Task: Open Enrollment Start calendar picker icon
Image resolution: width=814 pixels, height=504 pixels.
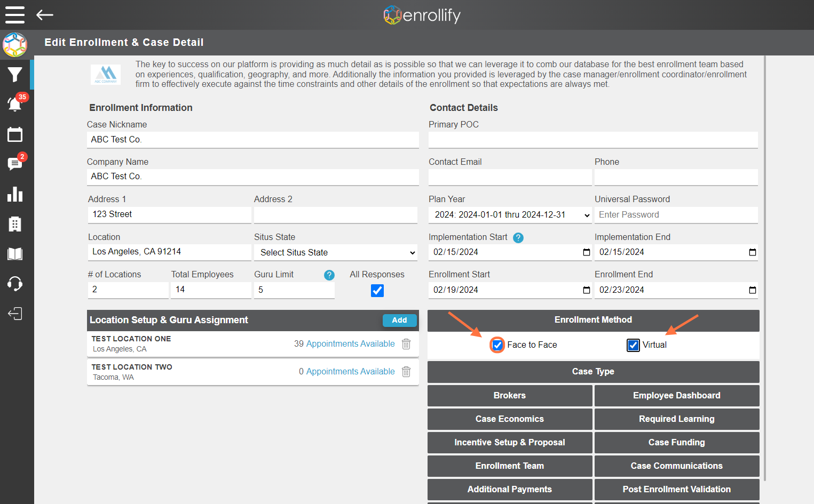Action: coord(586,290)
